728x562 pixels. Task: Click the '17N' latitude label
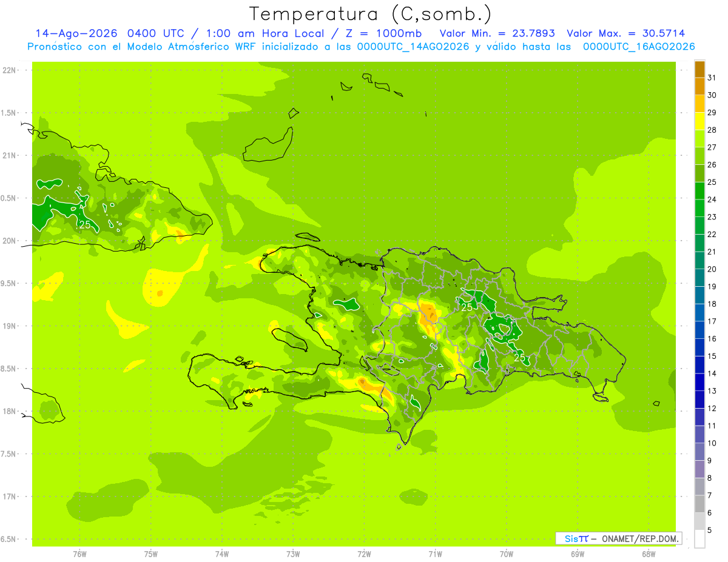[x=9, y=497]
